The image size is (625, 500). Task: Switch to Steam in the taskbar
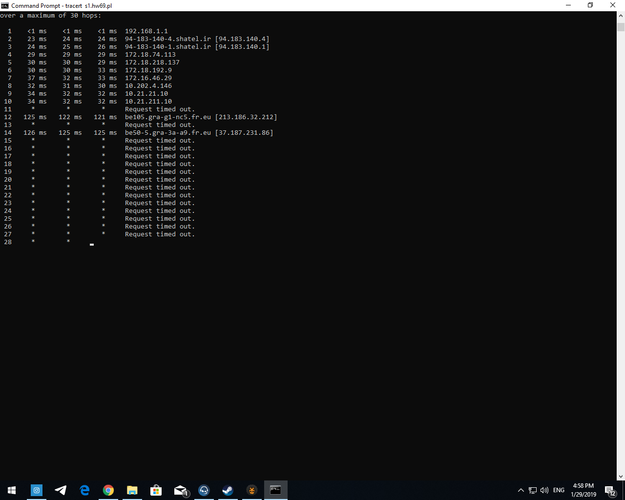point(228,490)
